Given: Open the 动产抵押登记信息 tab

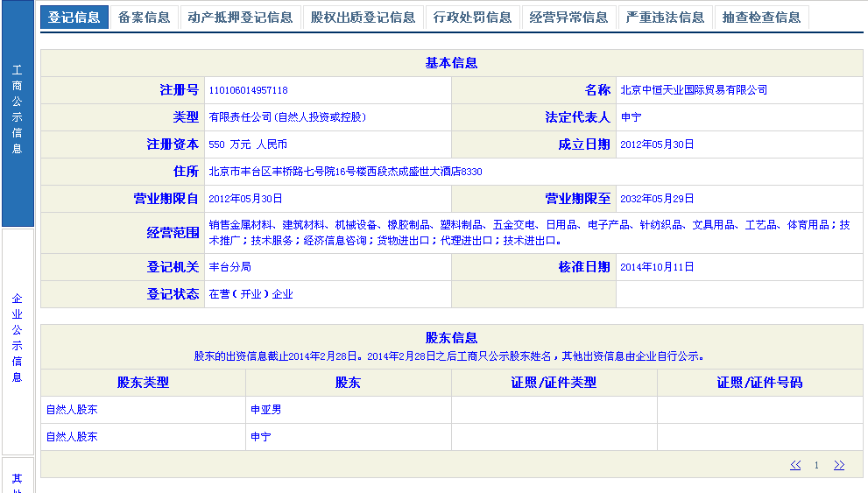Looking at the screenshot, I should tap(240, 18).
